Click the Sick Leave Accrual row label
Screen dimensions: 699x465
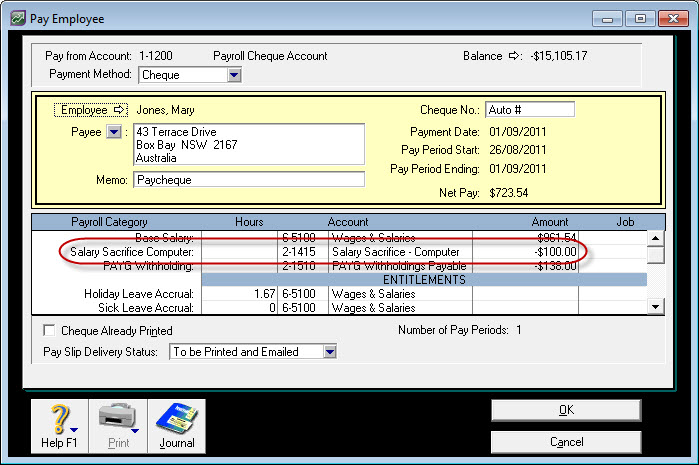tap(146, 308)
